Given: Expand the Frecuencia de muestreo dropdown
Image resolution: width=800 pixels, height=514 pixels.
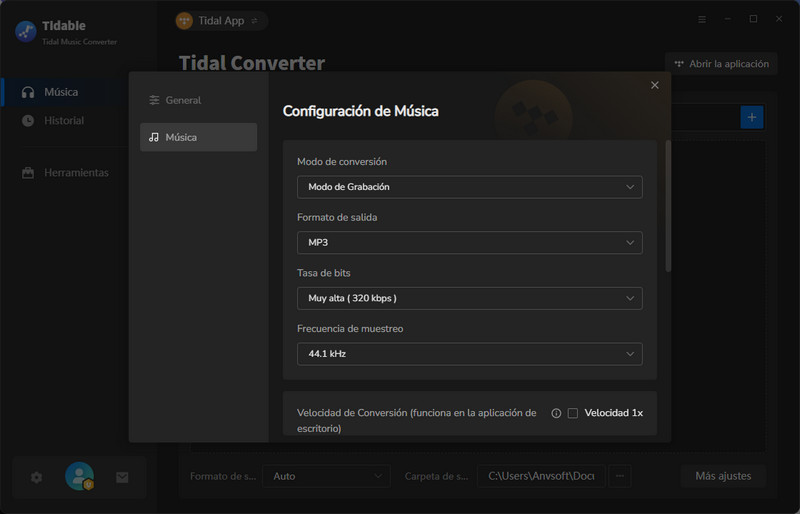Looking at the screenshot, I should pos(469,354).
